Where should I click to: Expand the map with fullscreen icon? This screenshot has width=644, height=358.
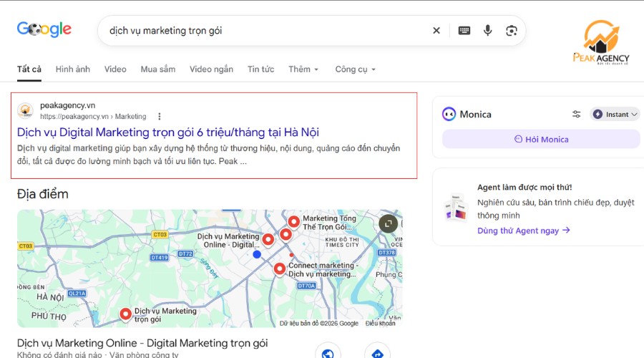[388, 223]
